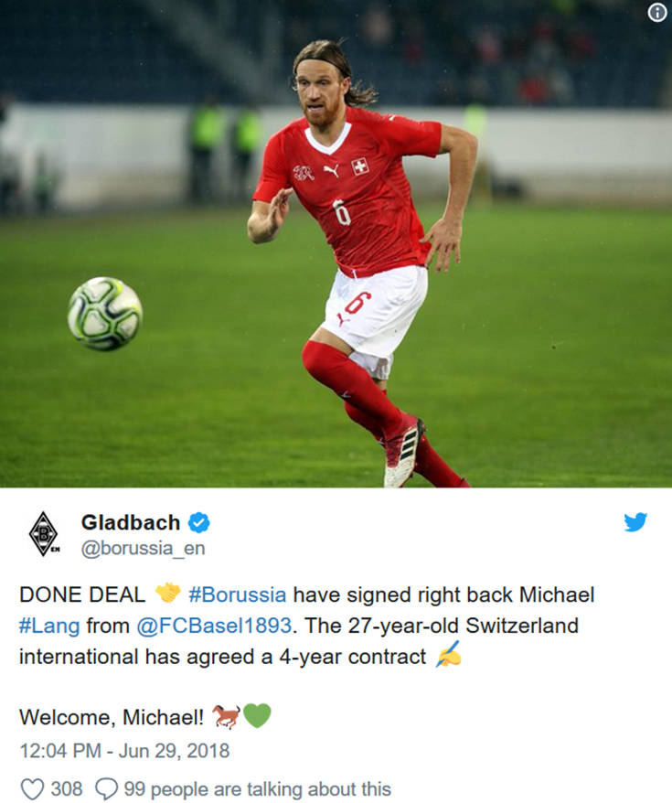Click the Gladbach club crest avatar
672x803 pixels.
tap(44, 534)
